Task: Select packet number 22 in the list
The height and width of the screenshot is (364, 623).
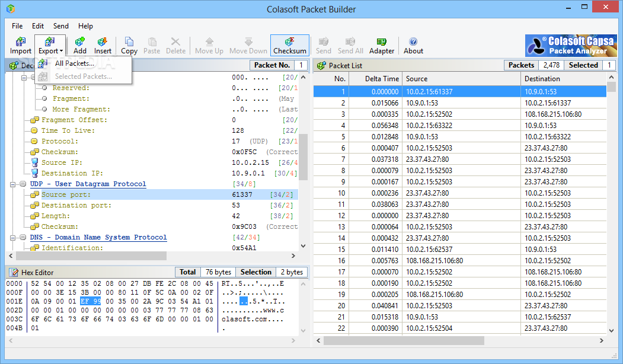Action: (x=460, y=328)
